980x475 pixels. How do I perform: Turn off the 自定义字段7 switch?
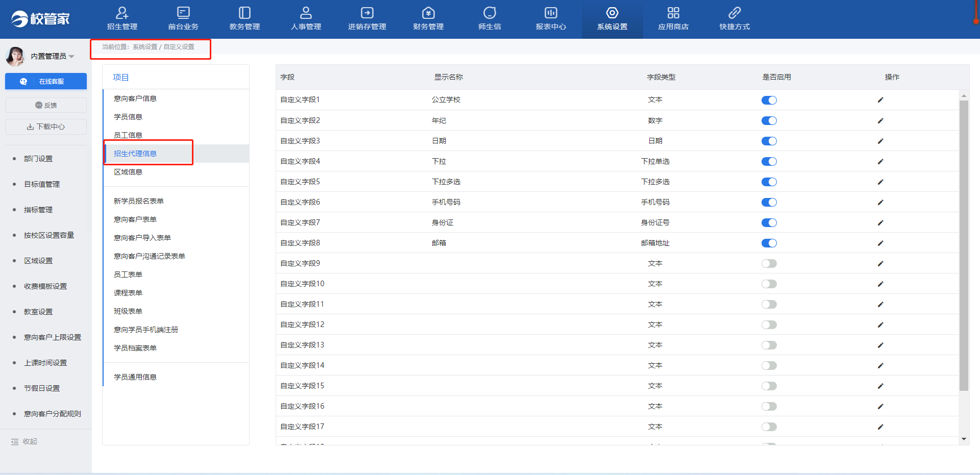[769, 223]
